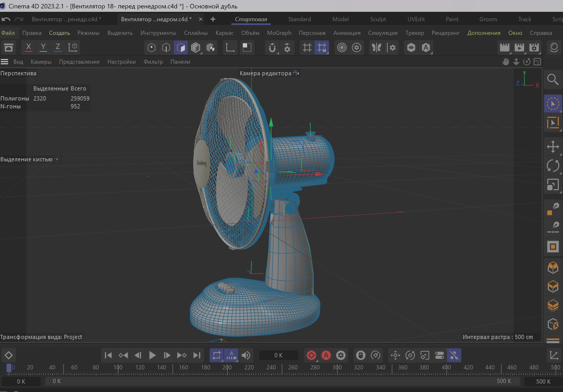Screen dimensions: 563x392
Task: Open the viewport hamburger menu
Action: pyautogui.click(x=4, y=62)
